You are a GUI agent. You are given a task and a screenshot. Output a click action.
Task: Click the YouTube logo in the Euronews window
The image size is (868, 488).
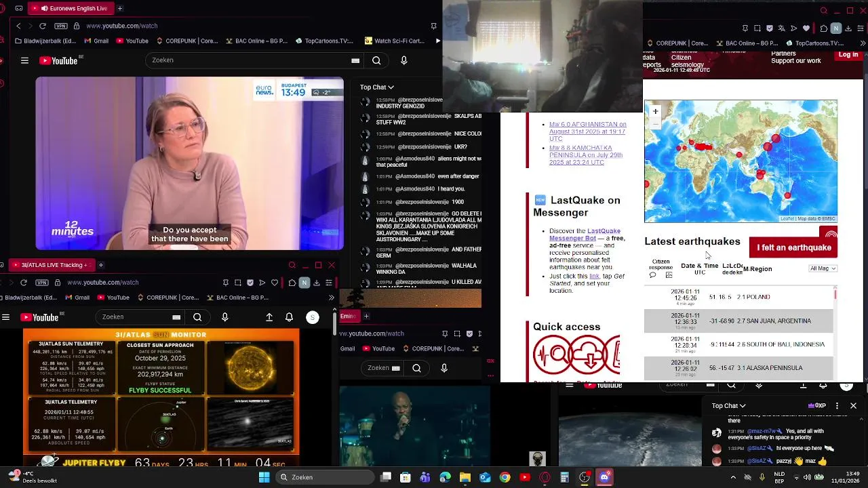58,60
